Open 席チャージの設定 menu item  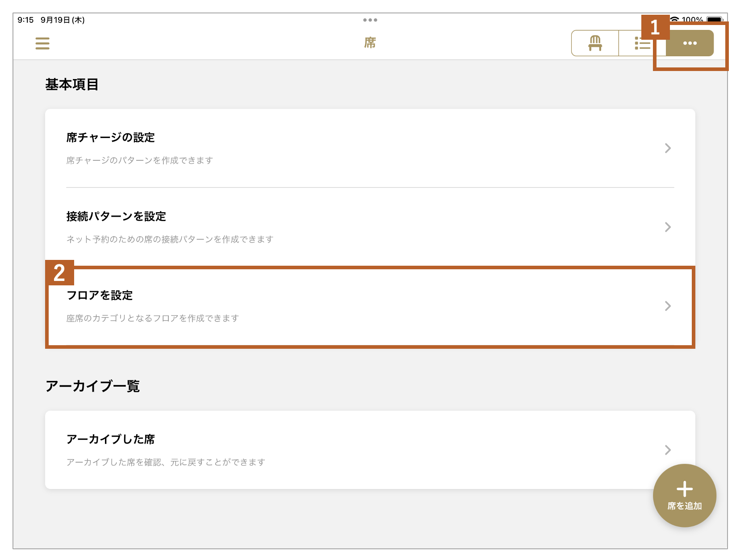coord(111,138)
